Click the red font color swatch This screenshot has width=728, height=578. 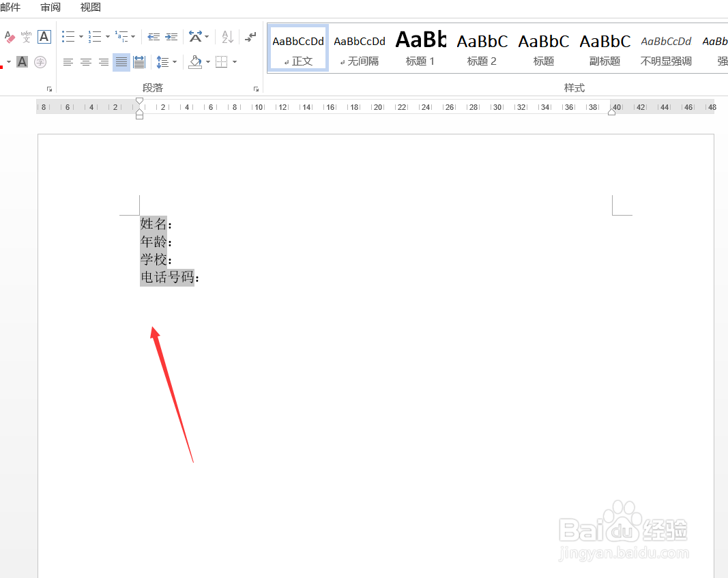coord(1,68)
